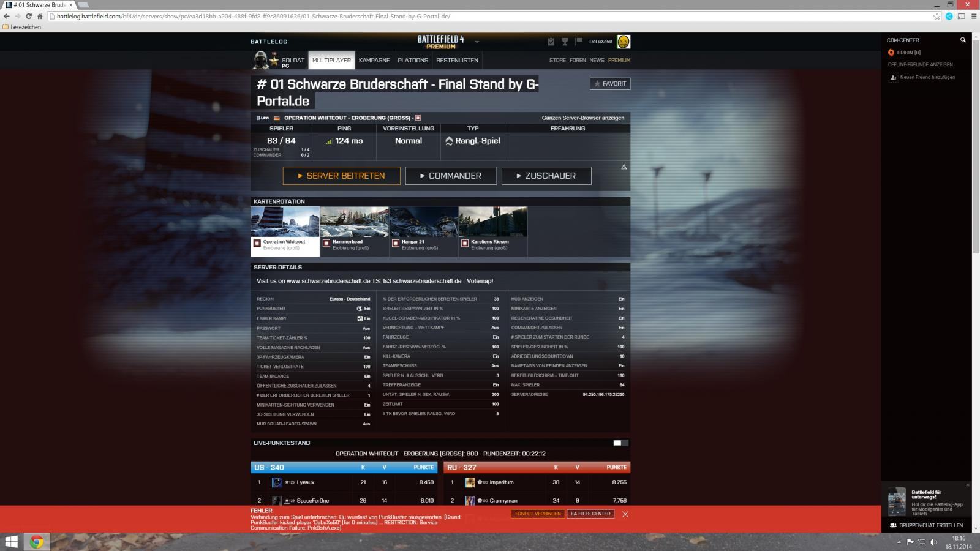Click GRUPPEN-CHAT ERSTELLEN
Screen dimensions: 980x551
tap(931, 525)
